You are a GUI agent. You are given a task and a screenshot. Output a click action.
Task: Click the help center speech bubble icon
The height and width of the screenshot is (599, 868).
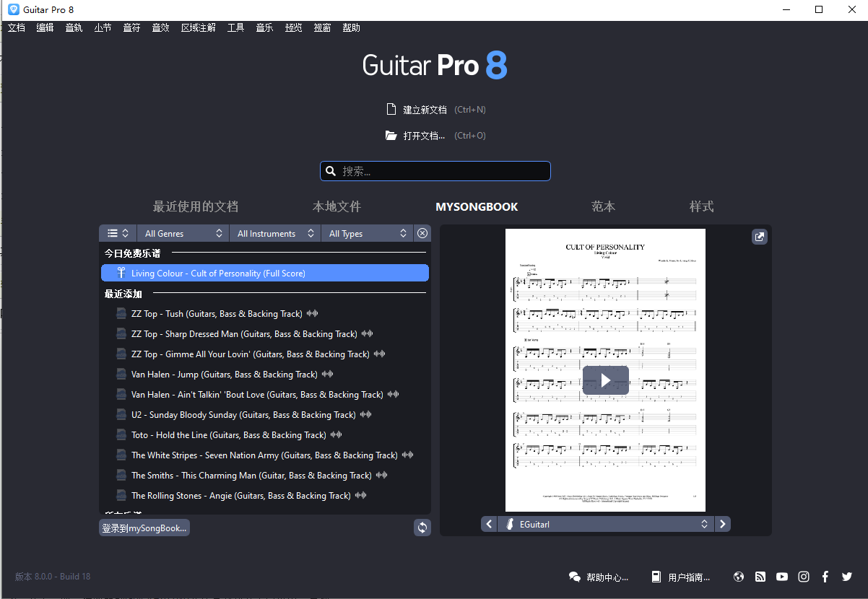(x=574, y=576)
